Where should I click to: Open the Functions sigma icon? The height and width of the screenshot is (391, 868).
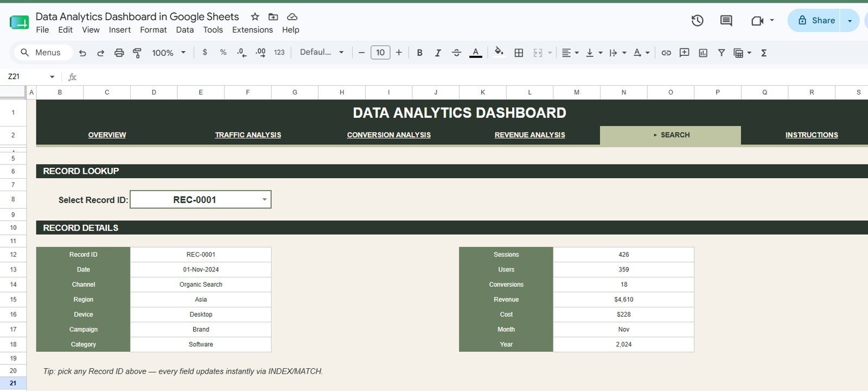click(764, 53)
